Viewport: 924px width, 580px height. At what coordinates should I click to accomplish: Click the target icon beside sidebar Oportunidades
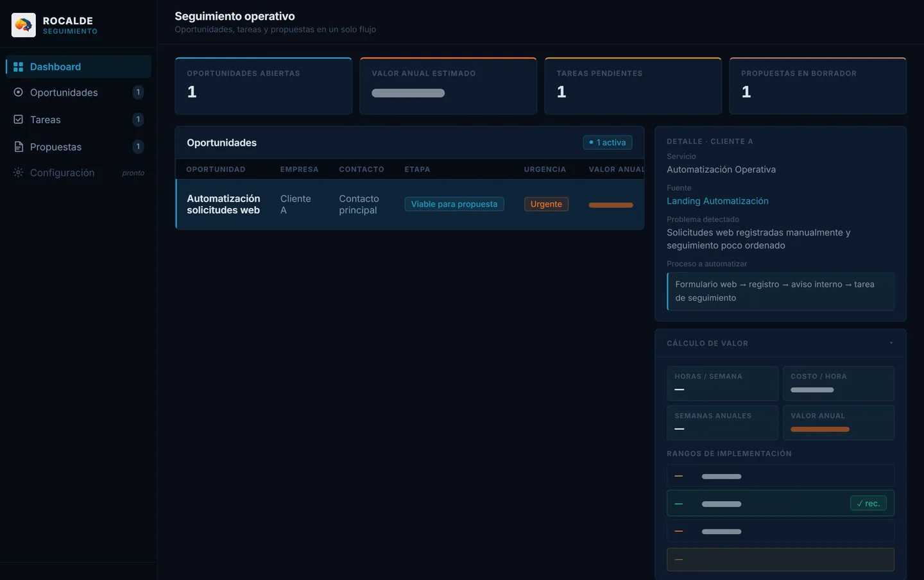(x=18, y=92)
